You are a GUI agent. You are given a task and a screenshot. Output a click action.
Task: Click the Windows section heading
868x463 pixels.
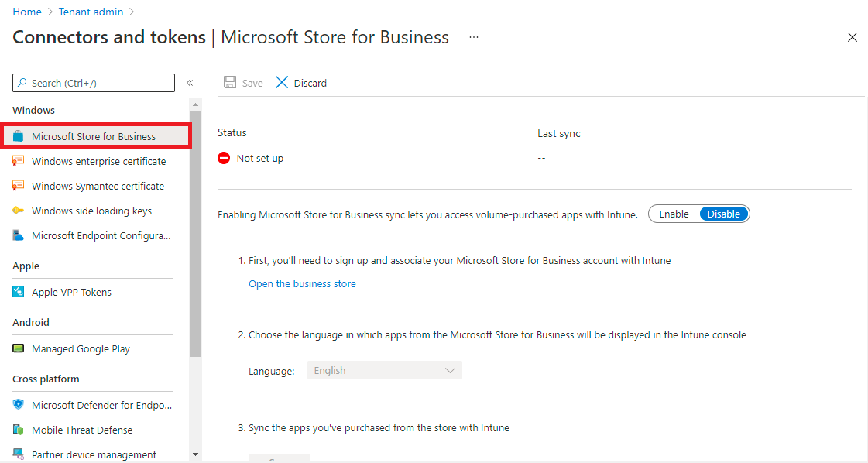(34, 110)
